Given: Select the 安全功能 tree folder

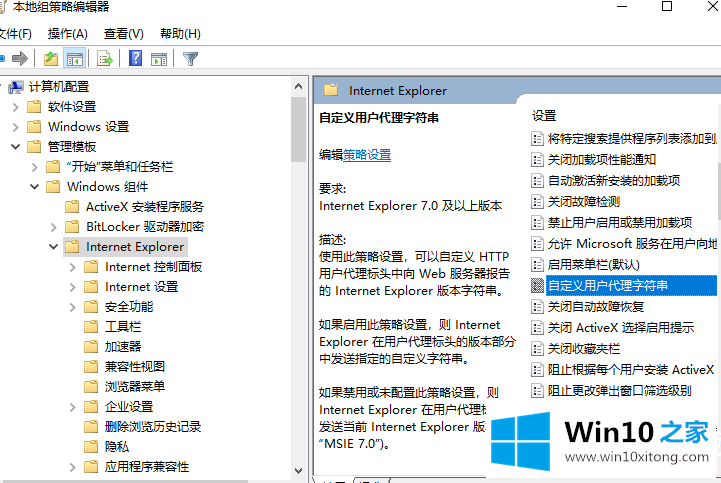Looking at the screenshot, I should (129, 307).
